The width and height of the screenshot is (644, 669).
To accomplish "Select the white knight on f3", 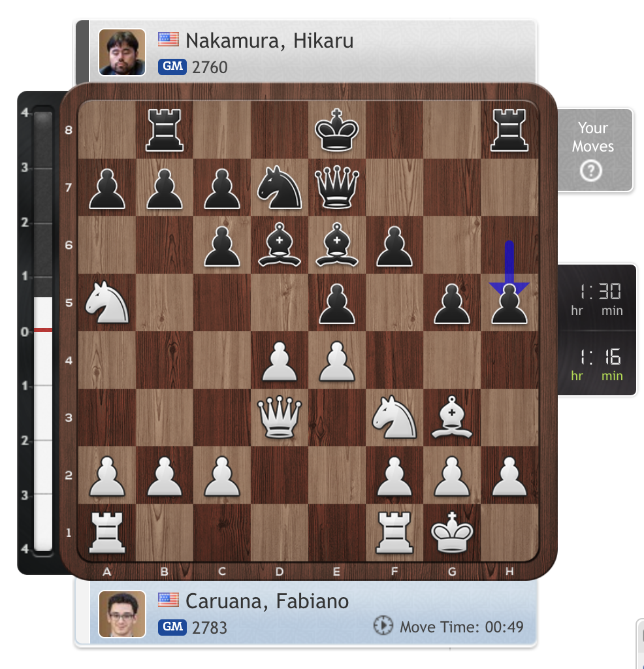I will (394, 417).
